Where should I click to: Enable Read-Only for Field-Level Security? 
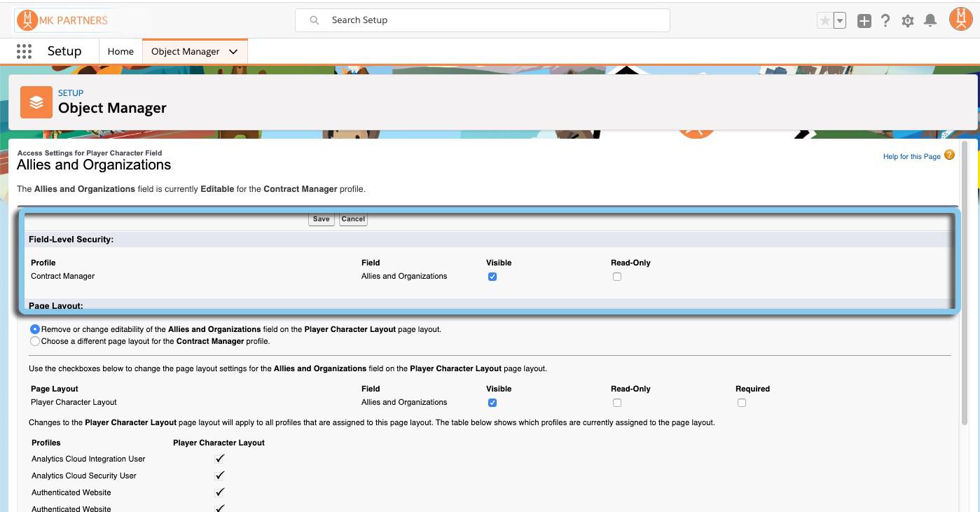click(617, 277)
